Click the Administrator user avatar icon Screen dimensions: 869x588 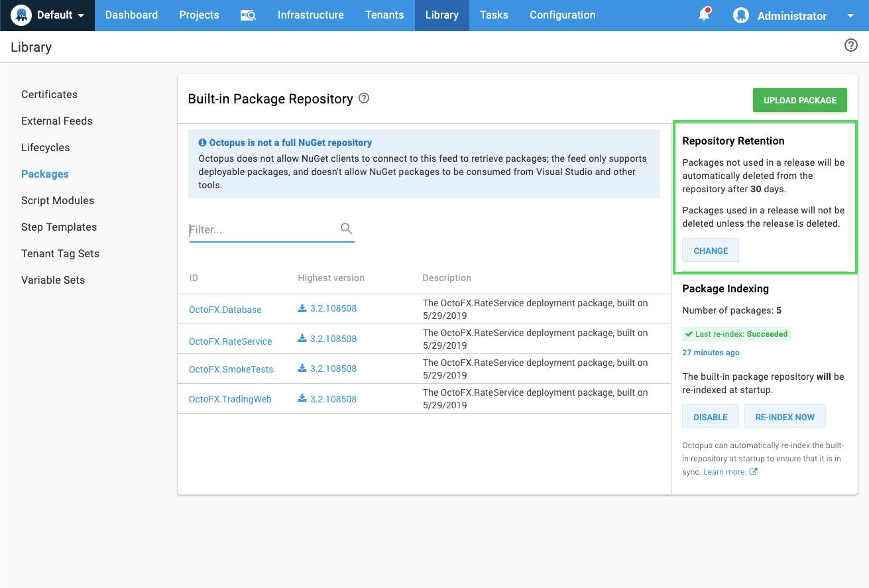740,15
